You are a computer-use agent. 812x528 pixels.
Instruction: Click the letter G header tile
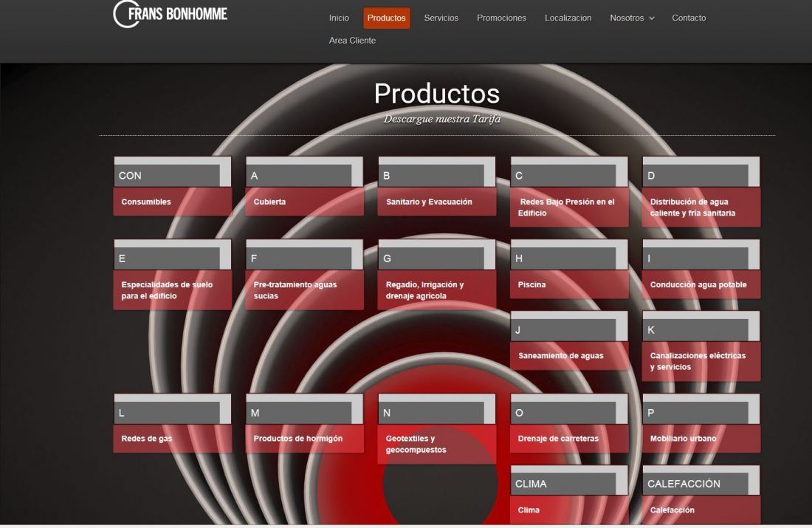pyautogui.click(x=437, y=255)
